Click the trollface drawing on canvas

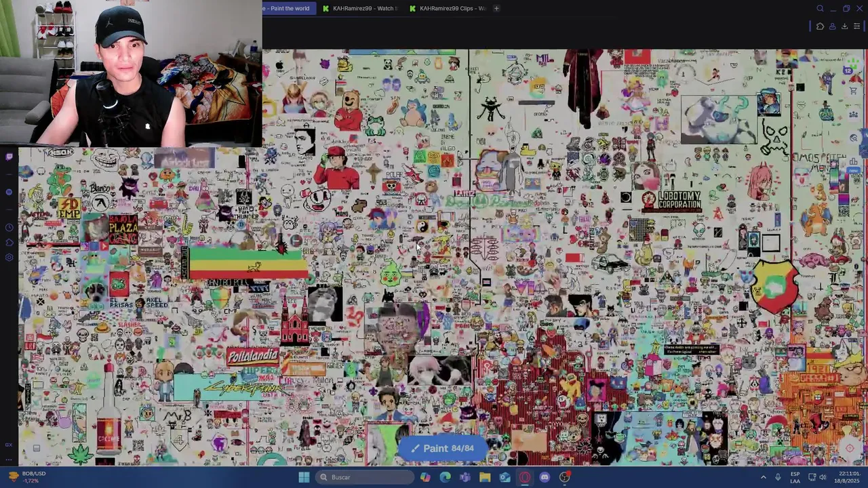click(x=106, y=159)
